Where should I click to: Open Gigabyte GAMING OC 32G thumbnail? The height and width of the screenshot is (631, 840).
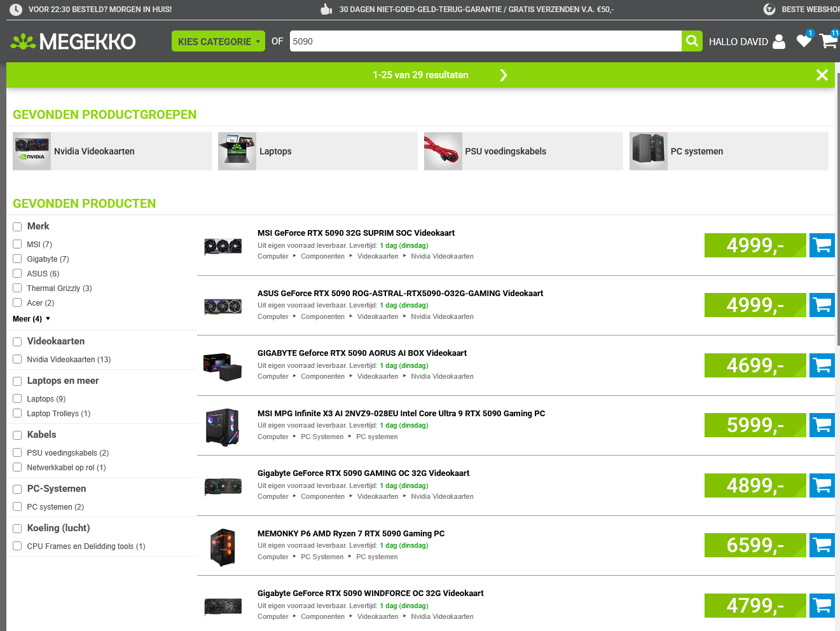point(223,487)
